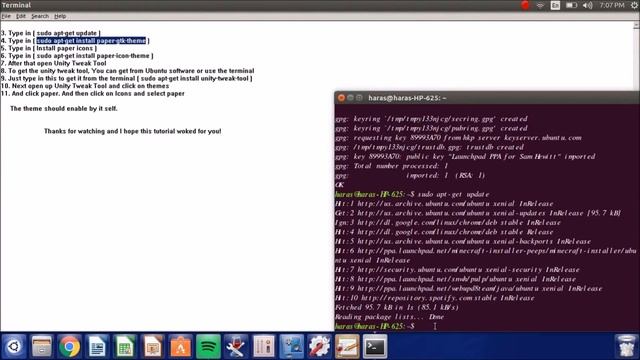
Task: Open the clock showing 7:07 PM
Action: pyautogui.click(x=612, y=5)
